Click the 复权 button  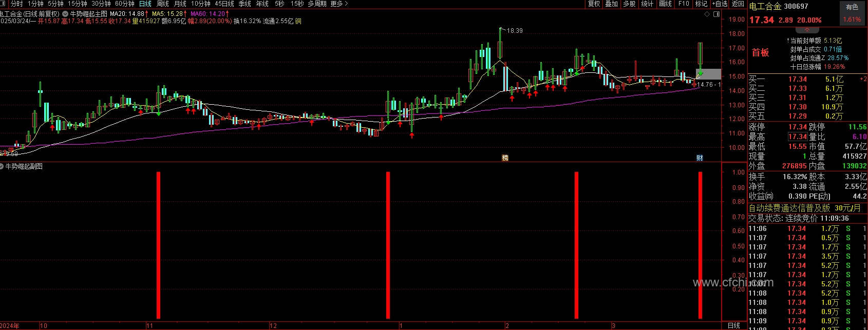click(x=594, y=4)
